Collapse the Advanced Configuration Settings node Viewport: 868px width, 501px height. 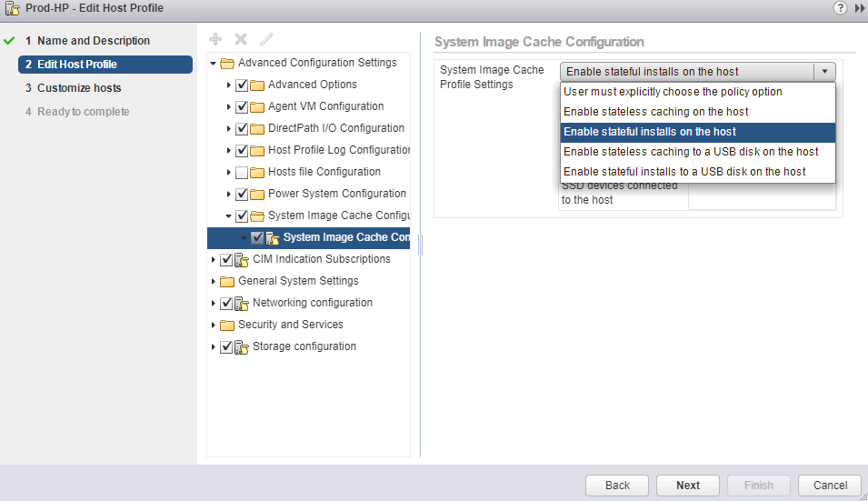pyautogui.click(x=215, y=64)
